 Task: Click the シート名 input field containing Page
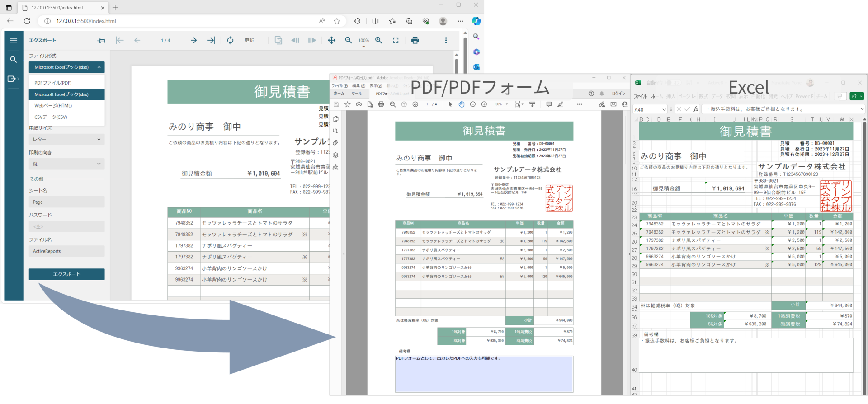pyautogui.click(x=67, y=202)
